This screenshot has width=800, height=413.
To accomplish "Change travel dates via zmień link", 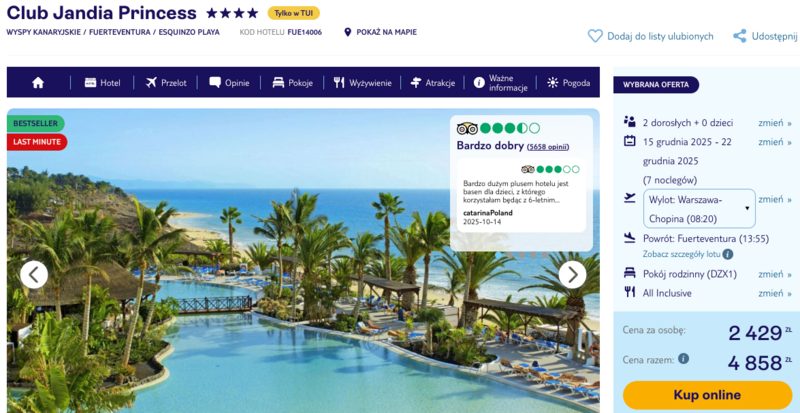I will tap(774, 142).
